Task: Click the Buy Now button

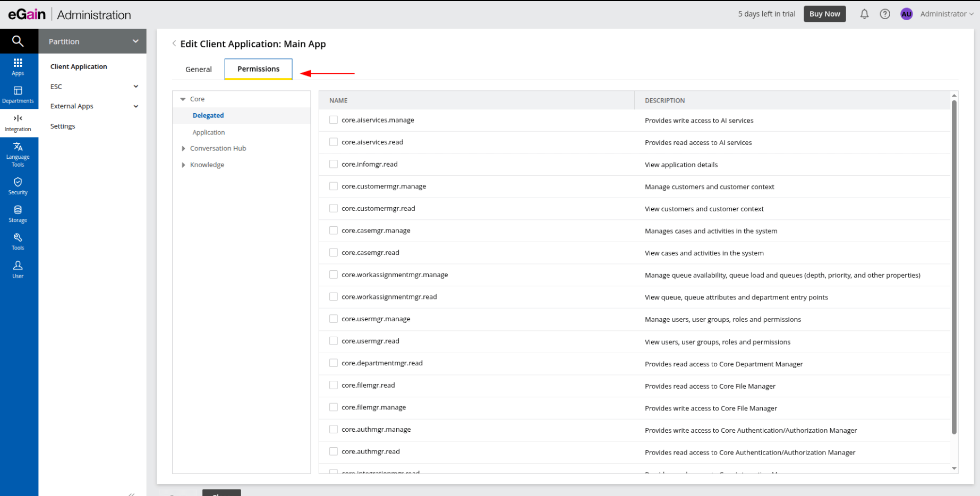Action: point(824,14)
